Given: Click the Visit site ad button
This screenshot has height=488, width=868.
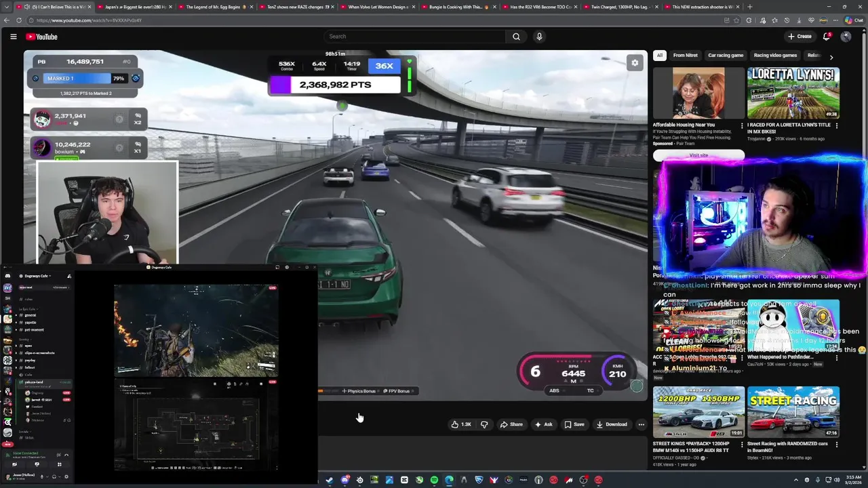Looking at the screenshot, I should 698,155.
